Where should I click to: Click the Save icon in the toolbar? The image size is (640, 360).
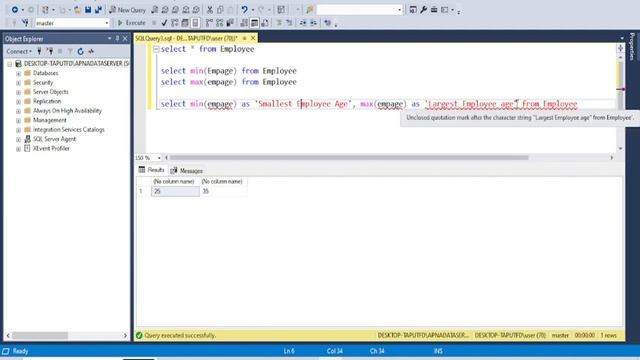[88, 9]
